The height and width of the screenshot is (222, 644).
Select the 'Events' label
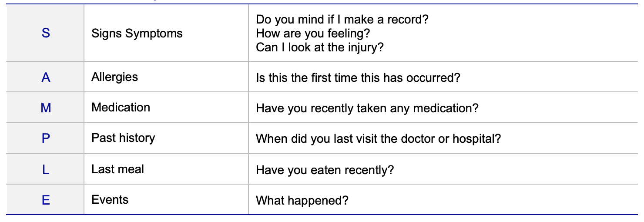tap(110, 200)
